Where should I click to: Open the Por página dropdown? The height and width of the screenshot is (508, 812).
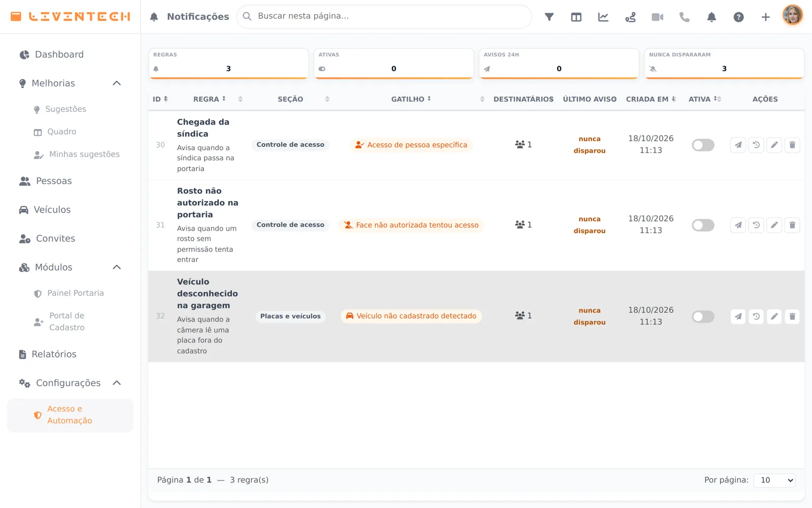click(x=774, y=480)
